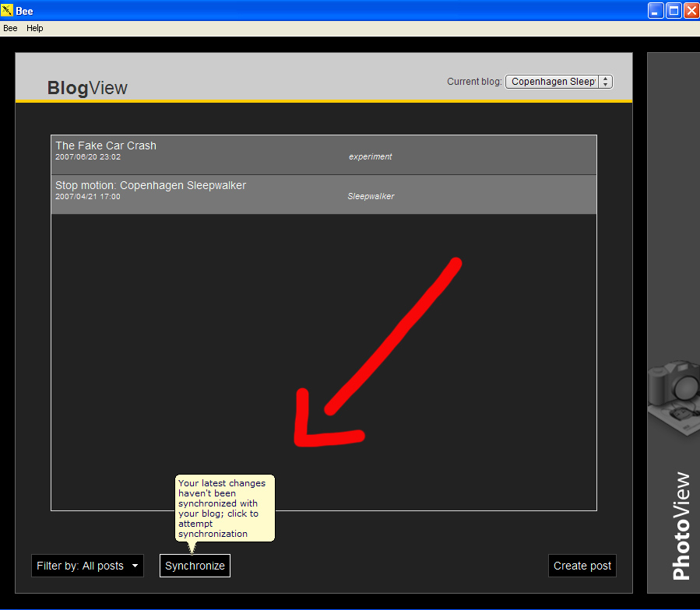
Task: Click the Bee app icon in title bar
Action: pos(7,10)
